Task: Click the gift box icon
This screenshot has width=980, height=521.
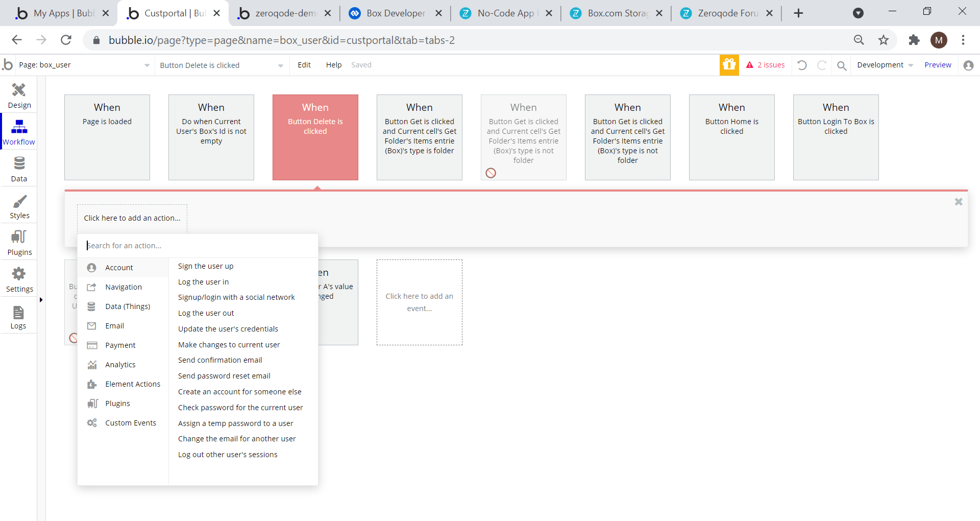Action: pos(729,65)
